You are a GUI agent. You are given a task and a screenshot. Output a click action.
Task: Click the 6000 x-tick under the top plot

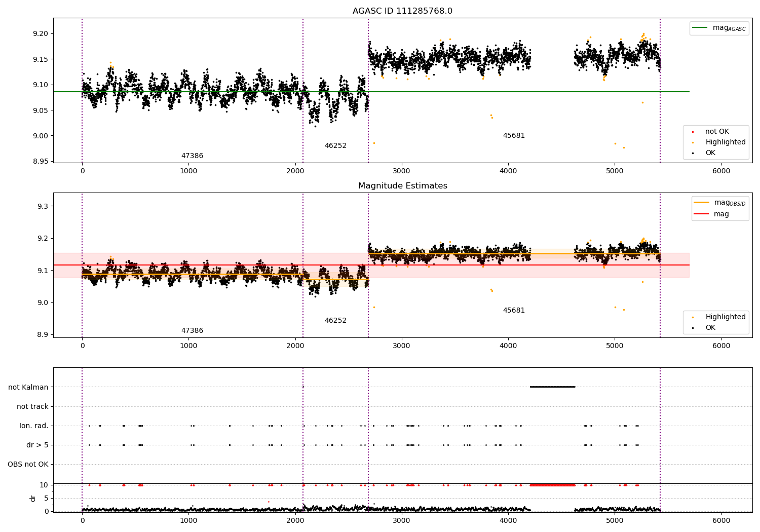(x=721, y=171)
